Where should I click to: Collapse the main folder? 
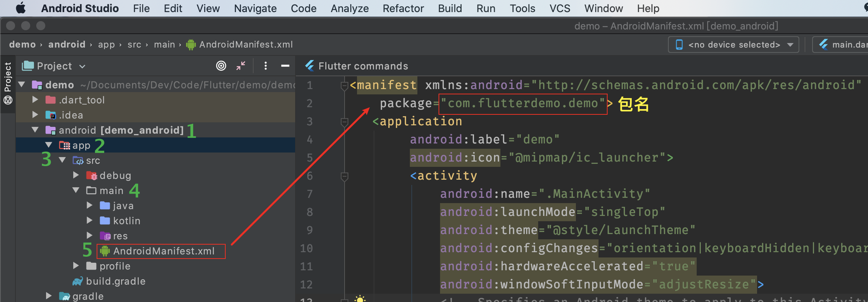click(76, 190)
